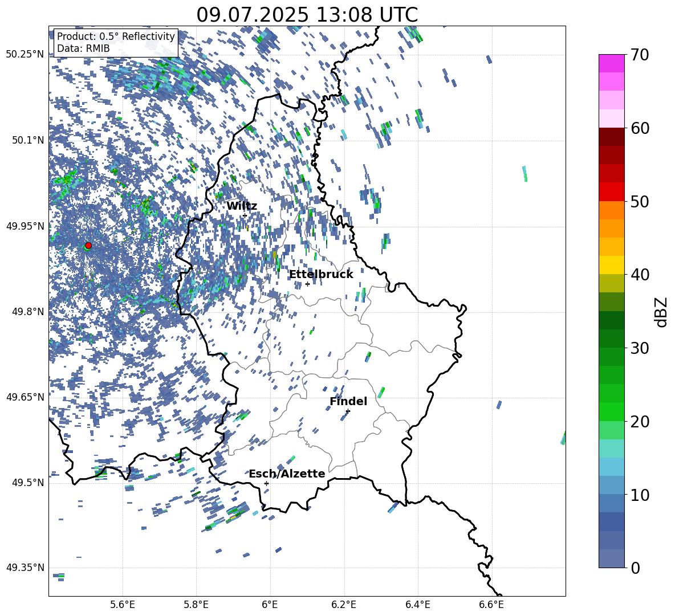Click the Findel station label
Image resolution: width=675 pixels, height=616 pixels.
[348, 401]
